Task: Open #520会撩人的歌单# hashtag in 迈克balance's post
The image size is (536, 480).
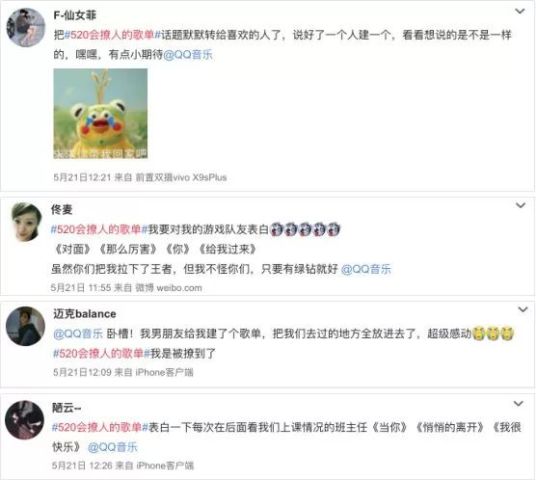Action: coord(102,353)
